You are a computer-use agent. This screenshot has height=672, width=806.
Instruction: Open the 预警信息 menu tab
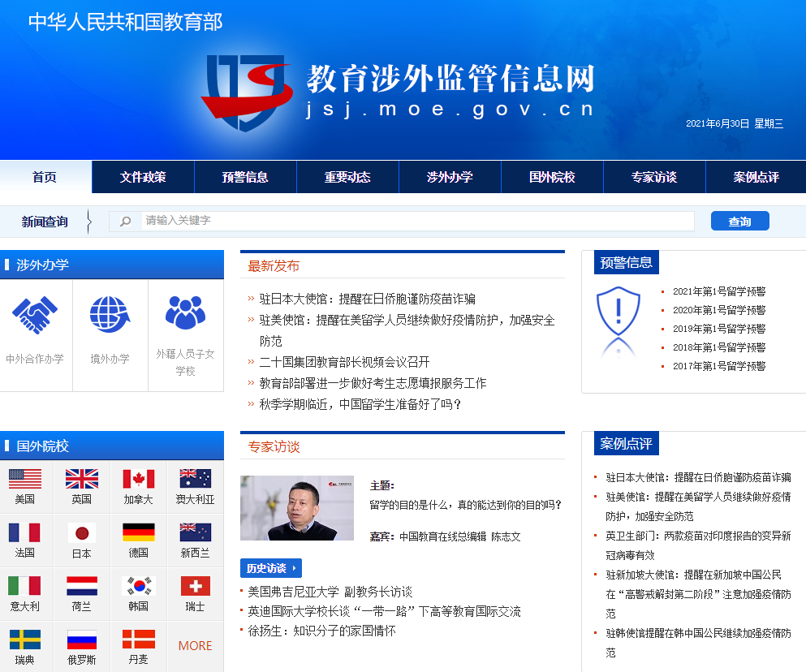pos(245,177)
